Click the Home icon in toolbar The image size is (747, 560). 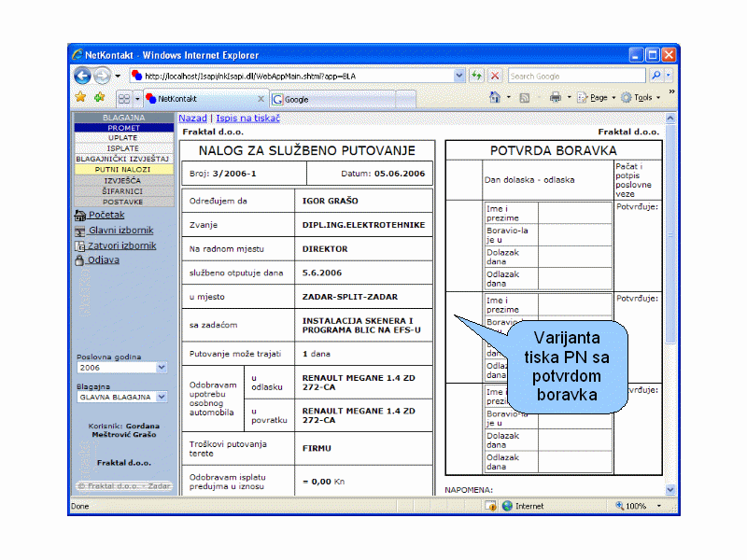click(x=495, y=97)
